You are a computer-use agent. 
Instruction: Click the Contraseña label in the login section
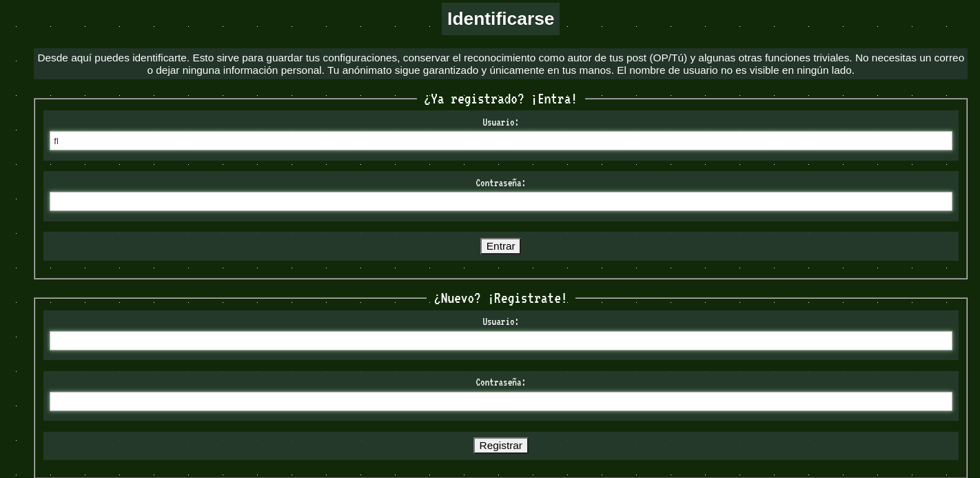point(500,183)
